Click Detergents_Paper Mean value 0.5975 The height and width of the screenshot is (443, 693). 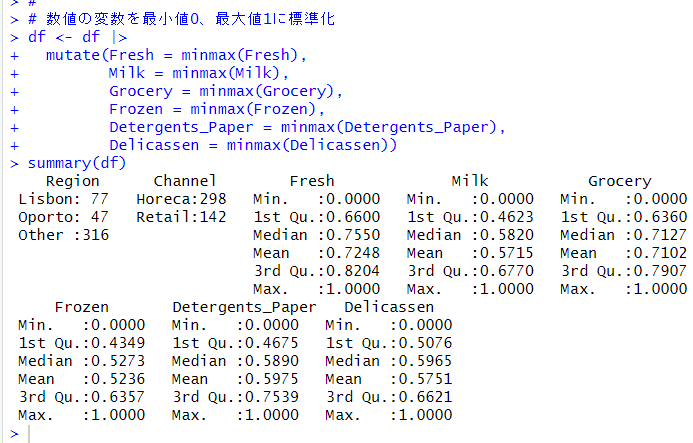(271, 379)
